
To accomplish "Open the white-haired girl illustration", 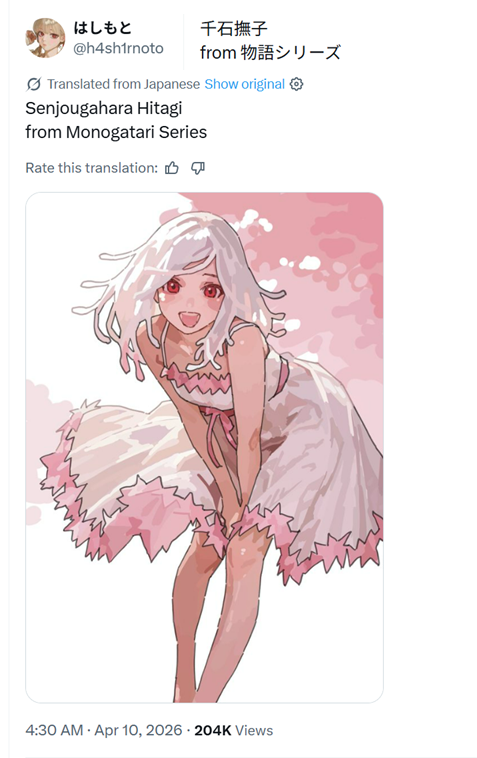I will pyautogui.click(x=204, y=447).
